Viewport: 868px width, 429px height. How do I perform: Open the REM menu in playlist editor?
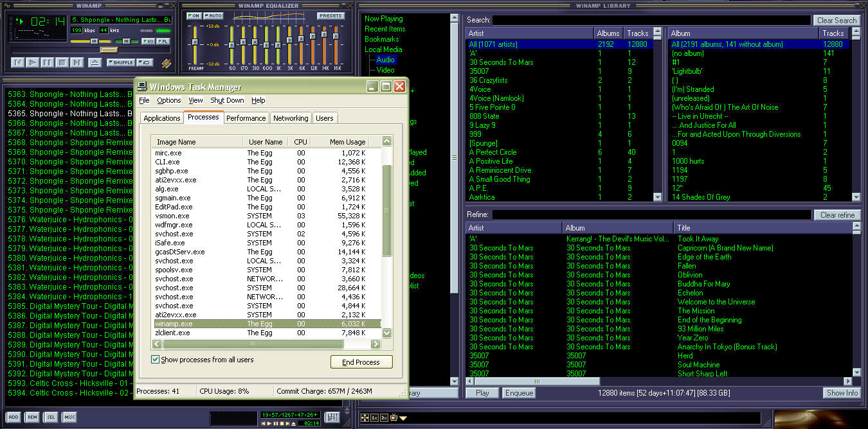[x=32, y=417]
